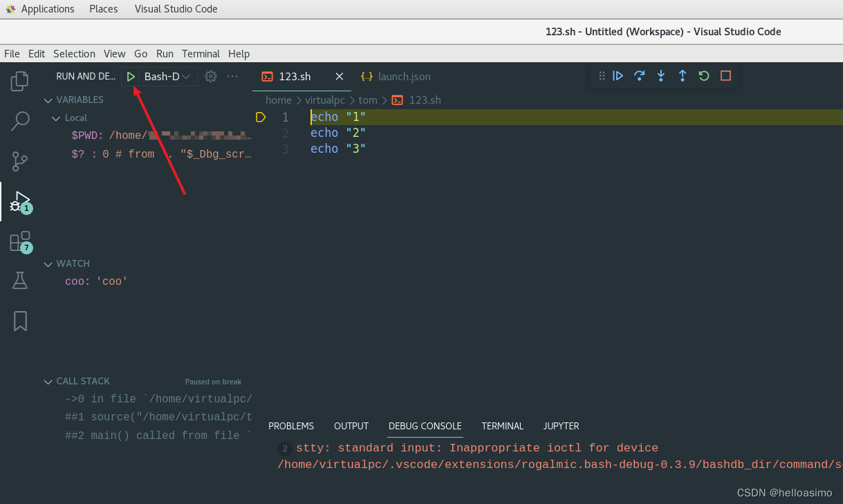Place cursor on echo "3" line

338,149
